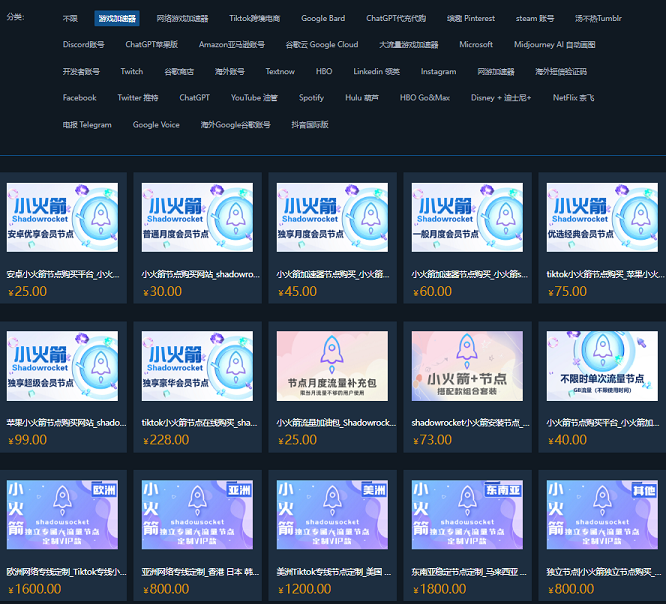Open the Google Bard category

pos(323,18)
